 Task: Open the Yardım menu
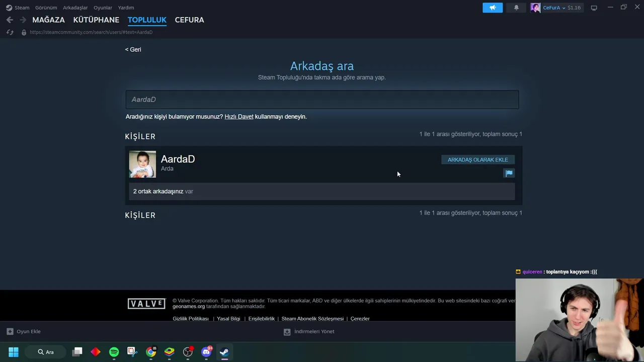click(x=126, y=8)
